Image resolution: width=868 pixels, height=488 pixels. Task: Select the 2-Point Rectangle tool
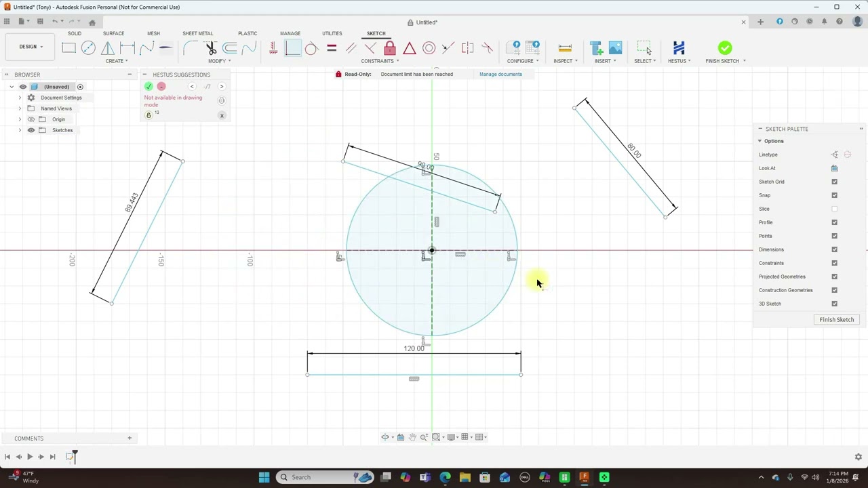coord(68,47)
